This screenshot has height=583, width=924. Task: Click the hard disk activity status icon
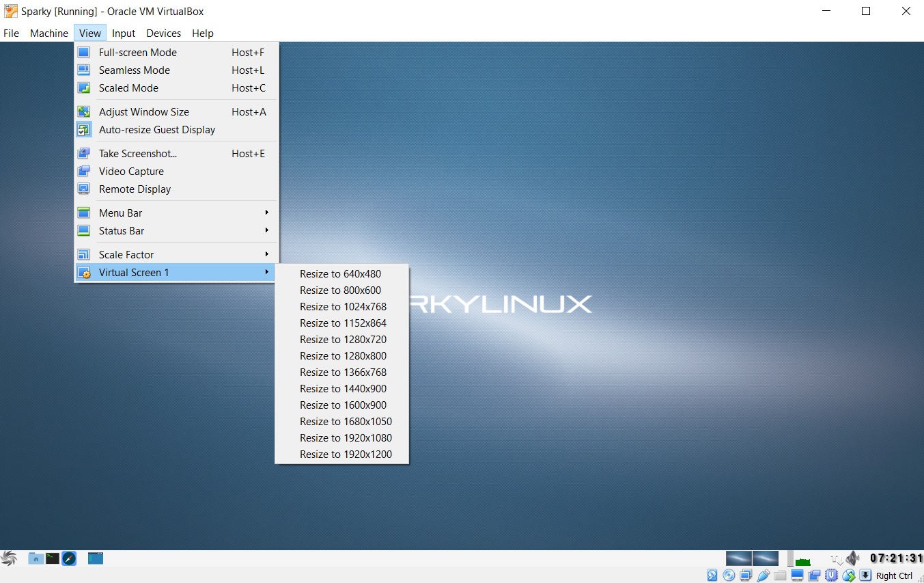click(712, 575)
